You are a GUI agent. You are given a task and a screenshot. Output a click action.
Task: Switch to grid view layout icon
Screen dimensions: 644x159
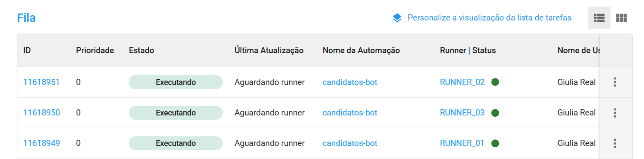click(x=621, y=18)
